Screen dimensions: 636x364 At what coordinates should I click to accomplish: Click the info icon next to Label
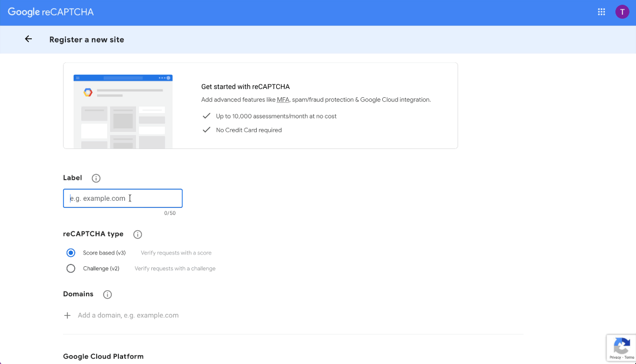click(x=95, y=178)
